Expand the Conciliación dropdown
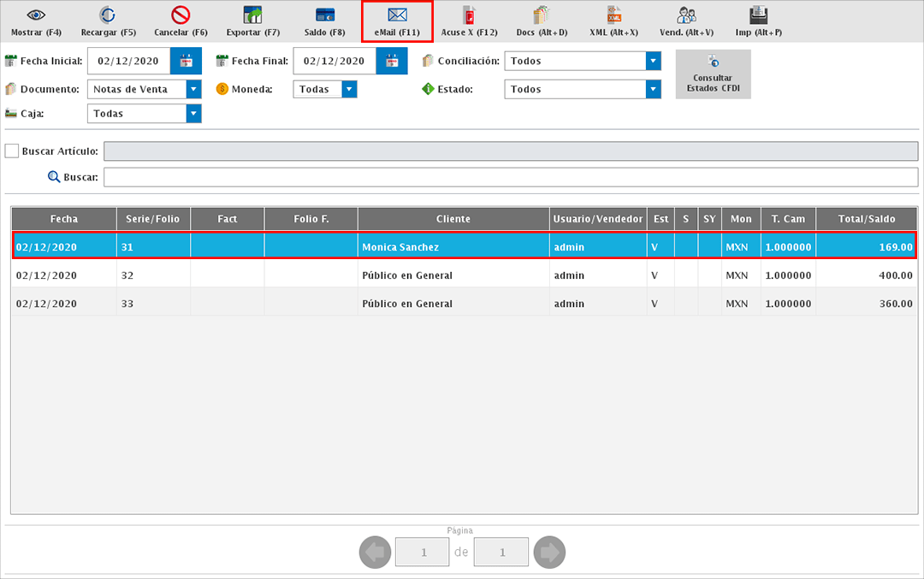 (x=654, y=61)
